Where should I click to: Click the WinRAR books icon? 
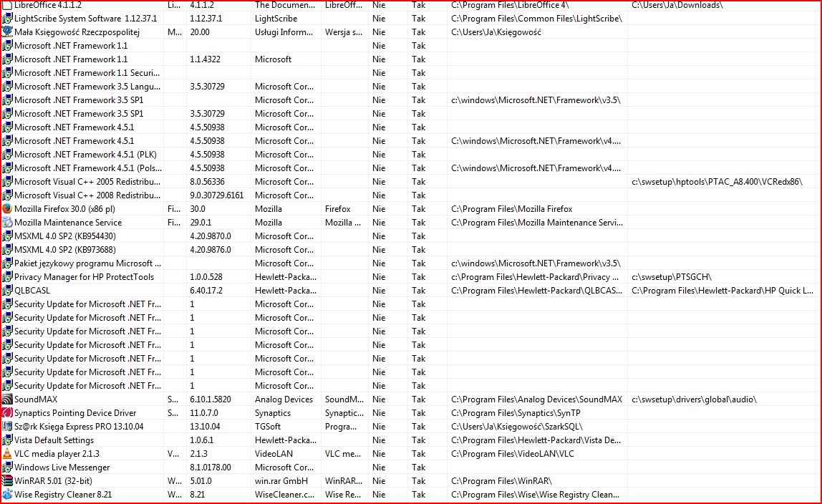[7, 481]
